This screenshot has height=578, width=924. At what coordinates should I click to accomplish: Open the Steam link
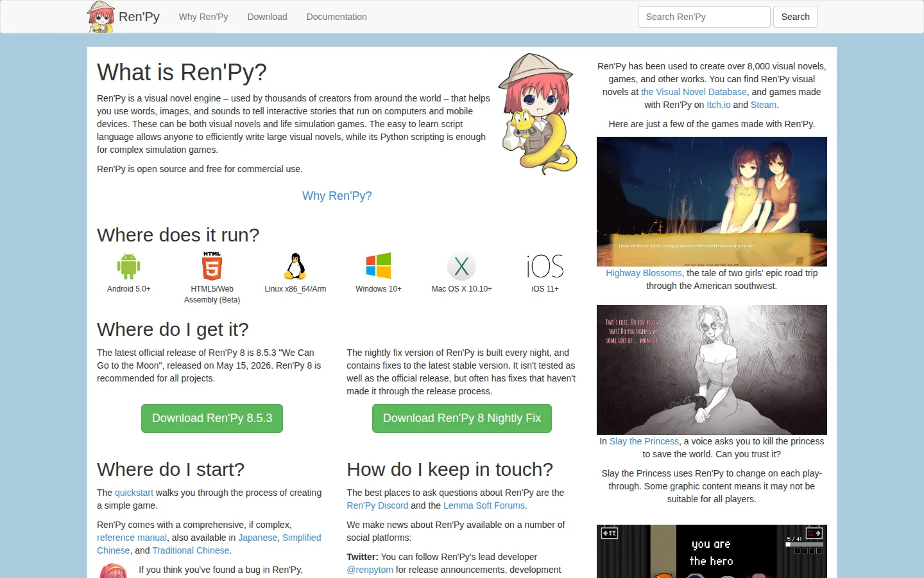point(764,105)
